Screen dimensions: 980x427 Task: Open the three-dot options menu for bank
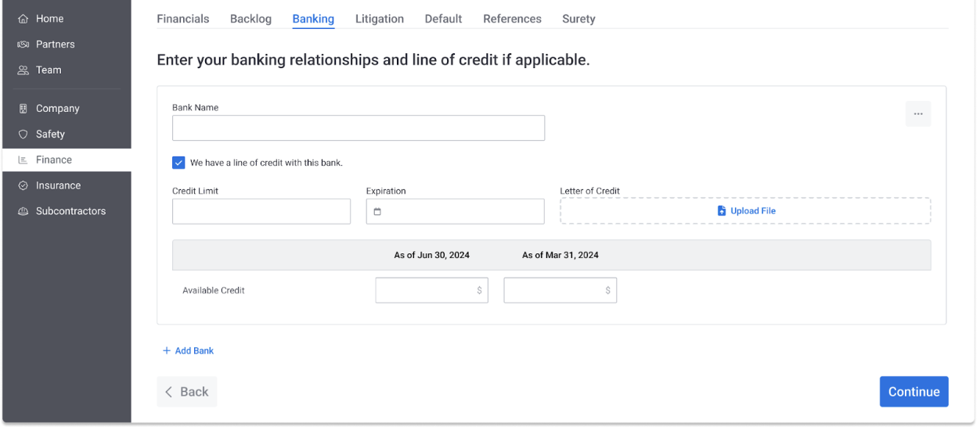pos(918,113)
